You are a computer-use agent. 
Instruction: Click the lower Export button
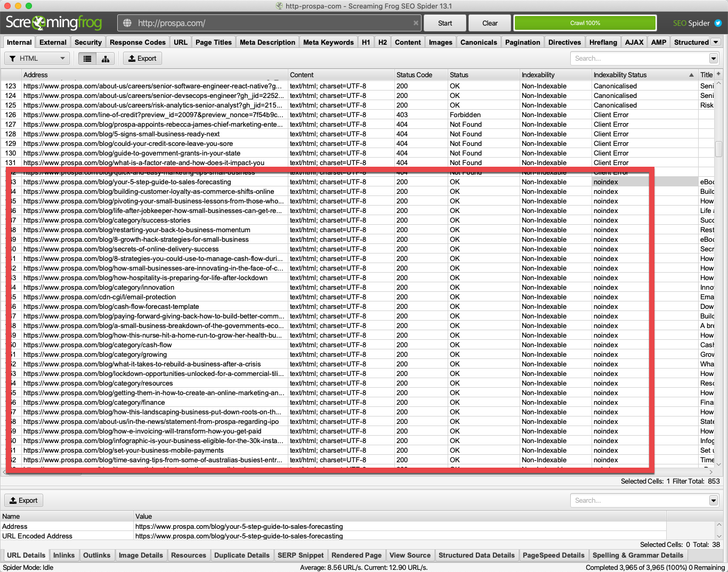(x=23, y=501)
